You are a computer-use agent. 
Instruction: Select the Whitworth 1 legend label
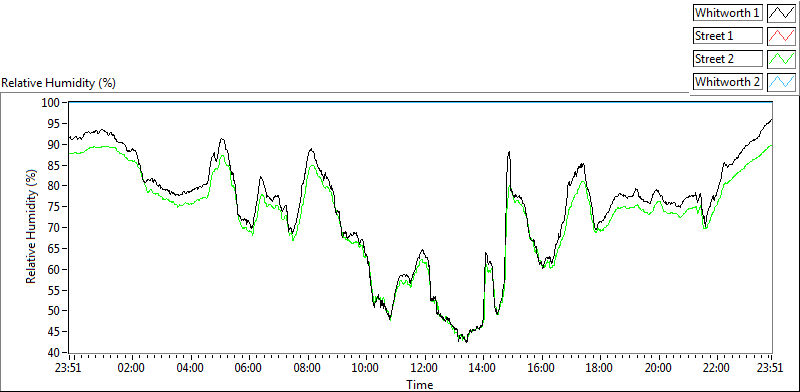[728, 13]
